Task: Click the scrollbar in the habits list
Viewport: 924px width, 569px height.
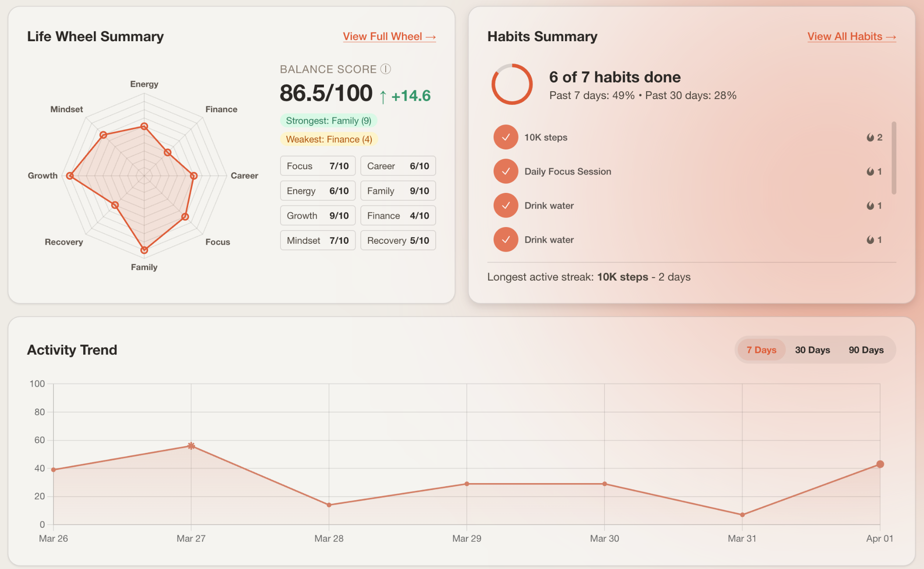Action: [894, 158]
